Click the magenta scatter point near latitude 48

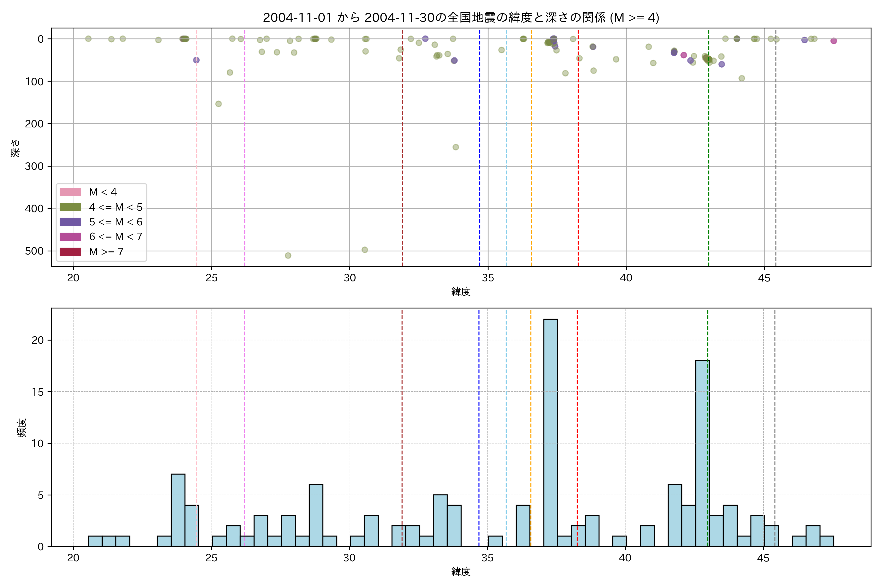[834, 41]
